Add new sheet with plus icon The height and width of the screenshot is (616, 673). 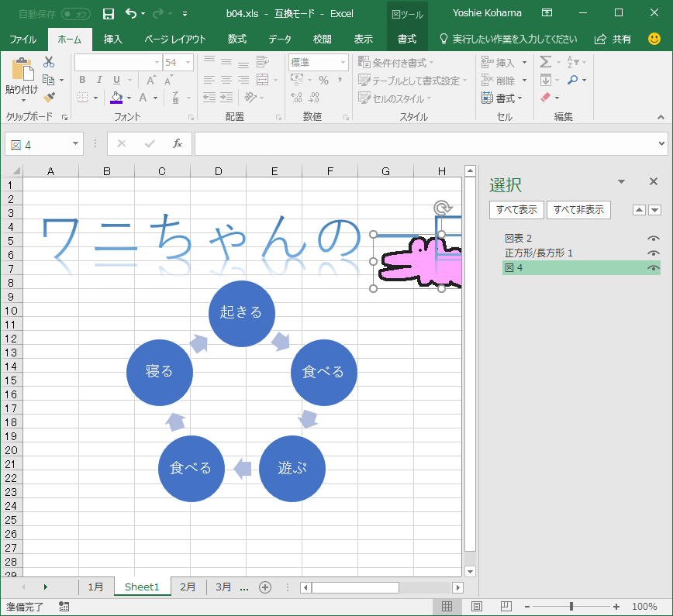[265, 587]
